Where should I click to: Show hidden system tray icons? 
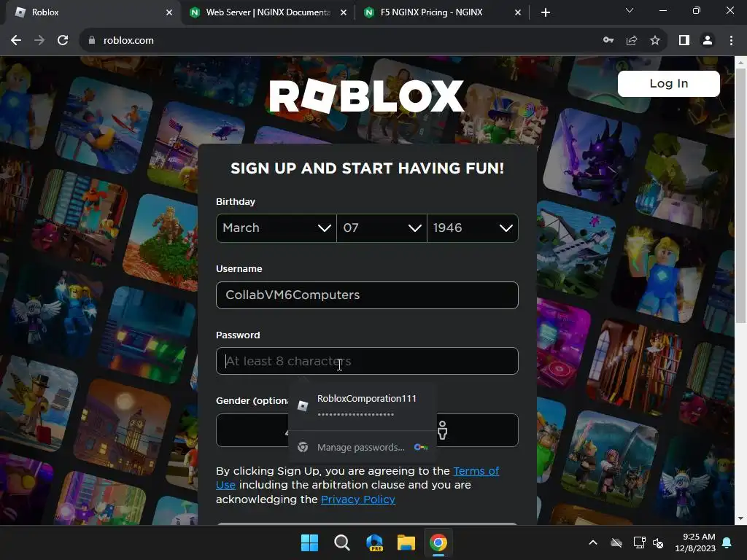[593, 542]
